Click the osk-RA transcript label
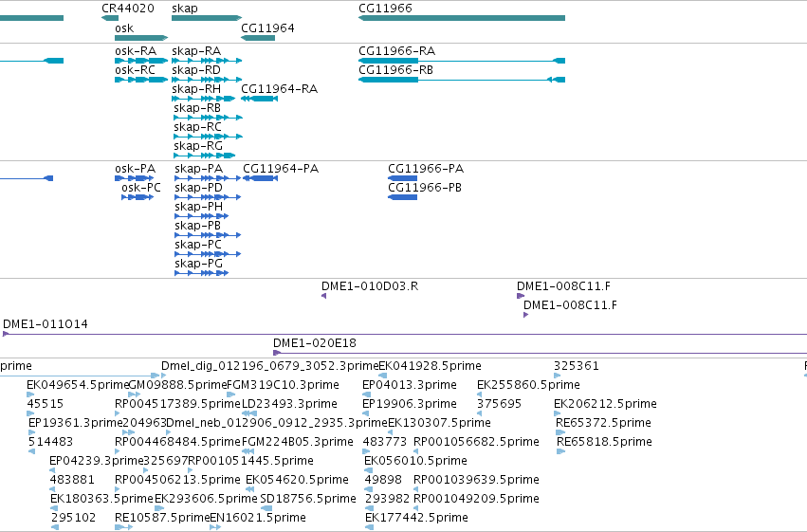Image resolution: width=807 pixels, height=532 pixels. click(x=136, y=51)
